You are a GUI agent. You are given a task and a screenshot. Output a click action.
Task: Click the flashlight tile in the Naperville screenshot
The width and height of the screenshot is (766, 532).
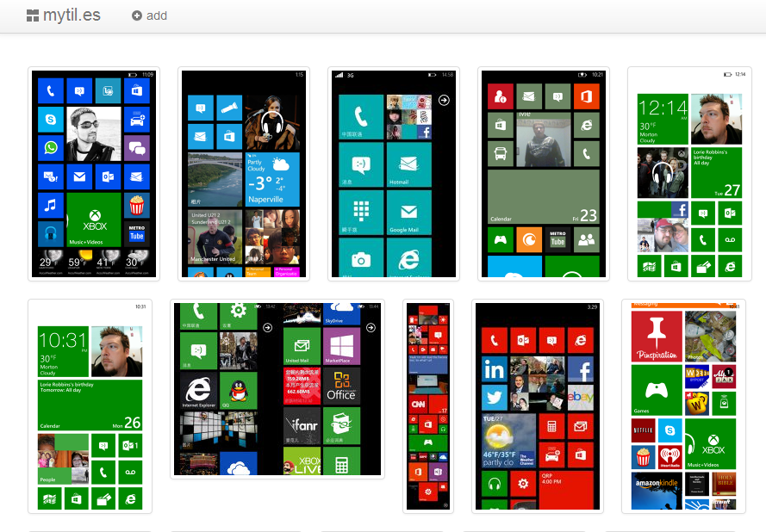tap(229, 108)
